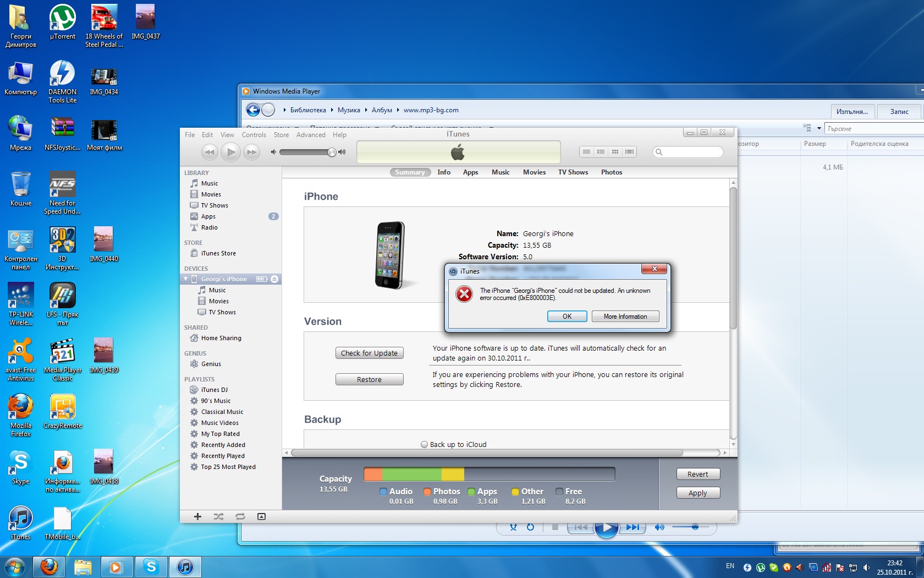
Task: Click the Apply button
Action: (x=698, y=493)
